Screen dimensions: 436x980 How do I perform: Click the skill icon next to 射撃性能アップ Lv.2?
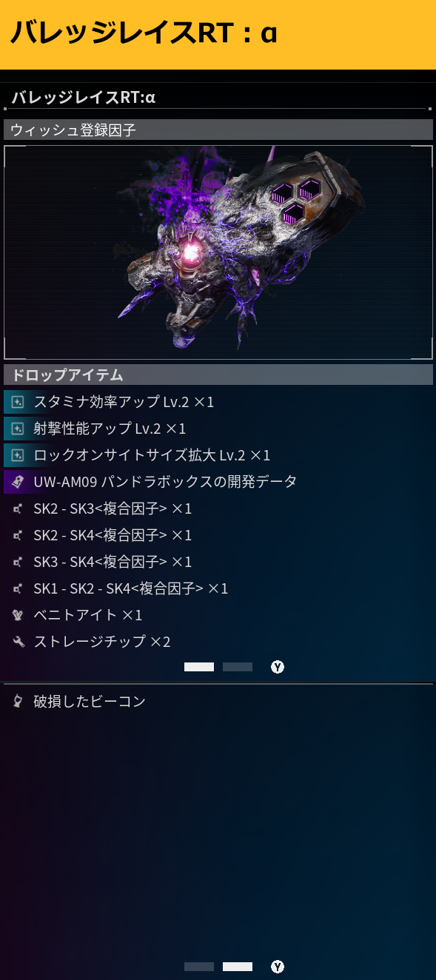18,429
